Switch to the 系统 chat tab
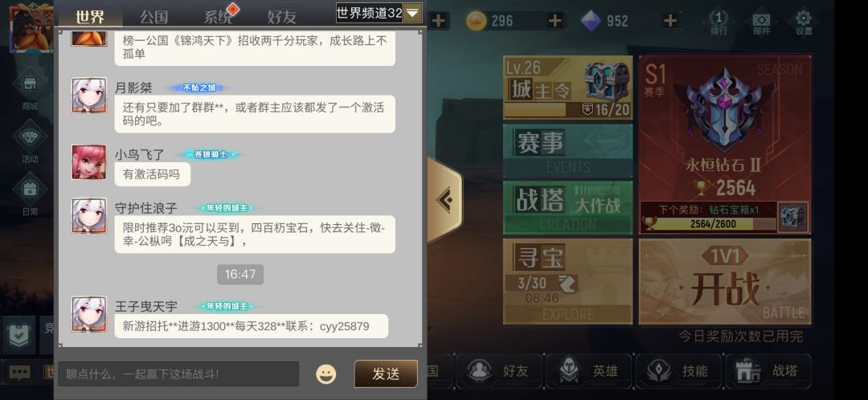This screenshot has height=400, width=868. (218, 17)
